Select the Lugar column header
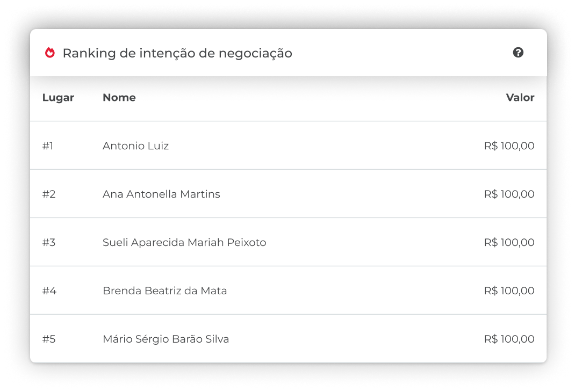575x392 pixels. (x=58, y=97)
